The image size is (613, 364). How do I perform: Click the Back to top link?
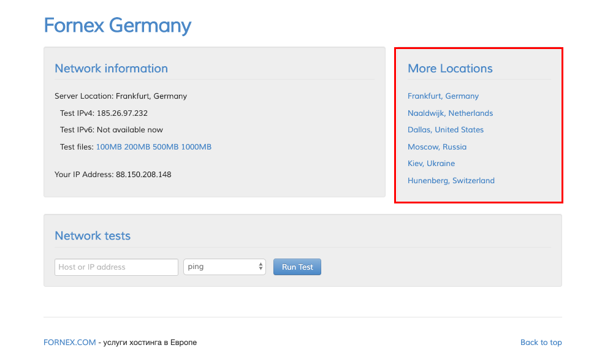pyautogui.click(x=541, y=343)
